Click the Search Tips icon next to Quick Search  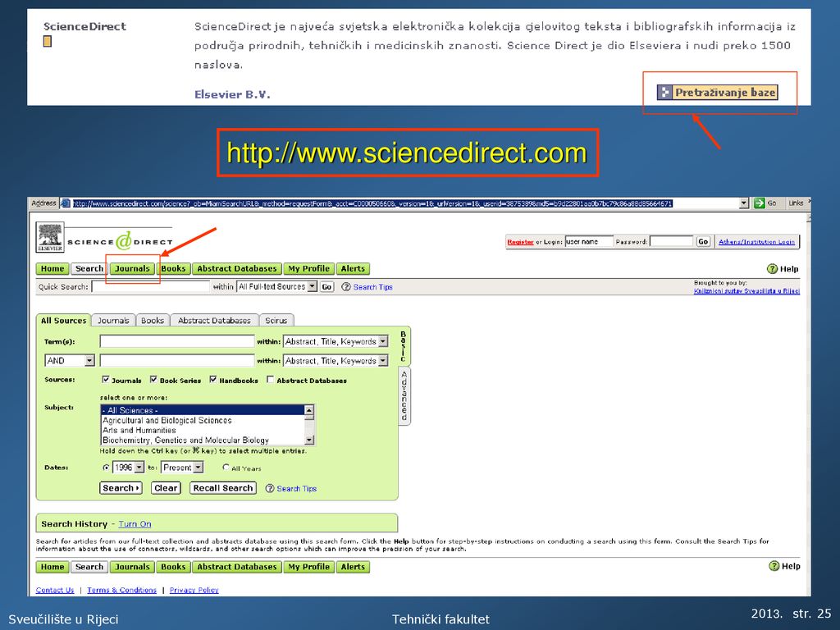[x=346, y=286]
